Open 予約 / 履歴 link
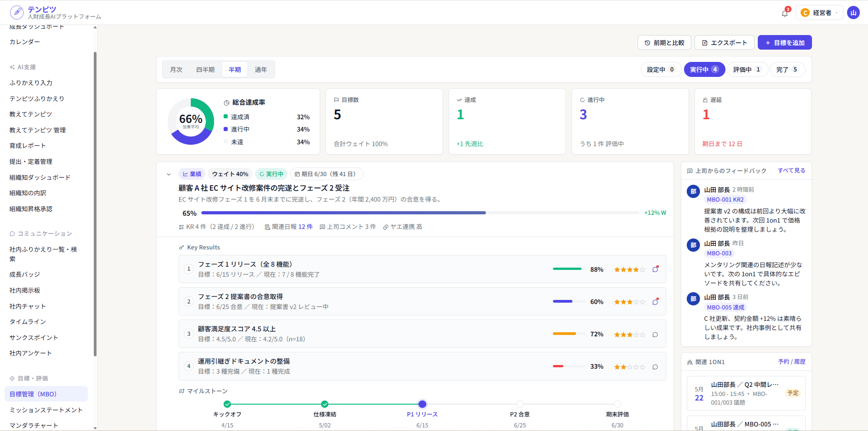Image resolution: width=868 pixels, height=431 pixels. coord(792,362)
